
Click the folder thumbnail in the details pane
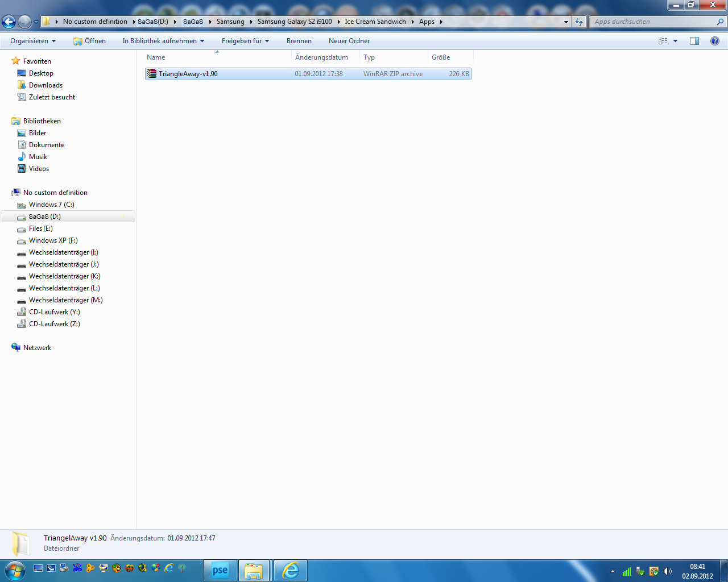coord(22,543)
